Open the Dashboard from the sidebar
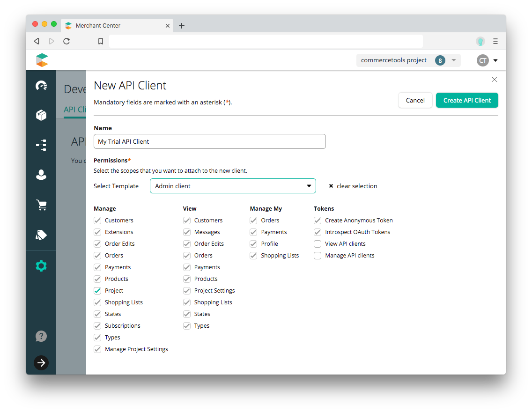The image size is (532, 412). click(41, 85)
